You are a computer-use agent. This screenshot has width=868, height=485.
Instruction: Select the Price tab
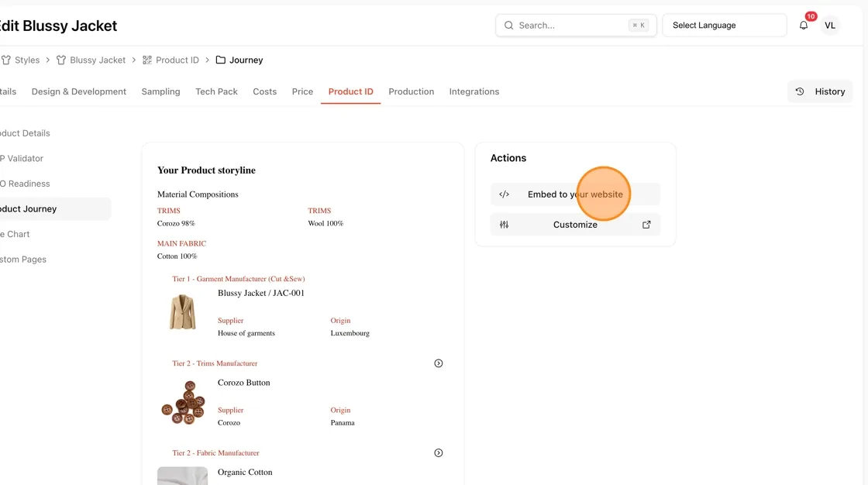(302, 92)
